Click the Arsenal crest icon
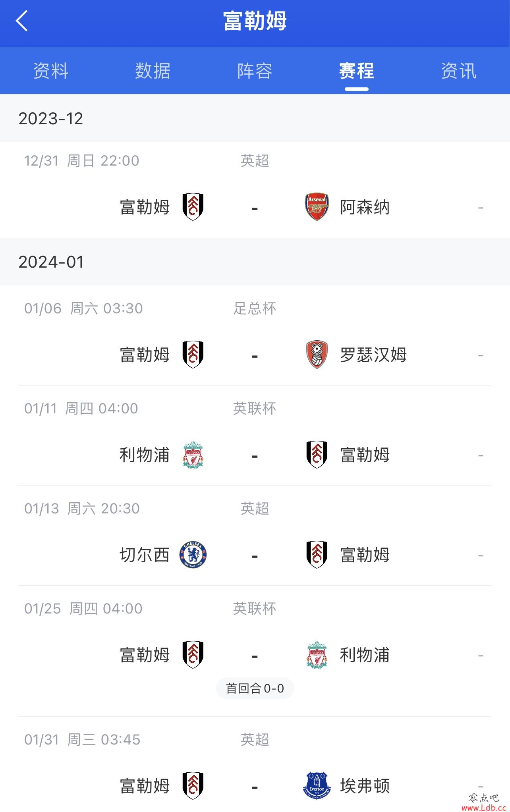Viewport: 510px width, 812px height. click(x=317, y=207)
